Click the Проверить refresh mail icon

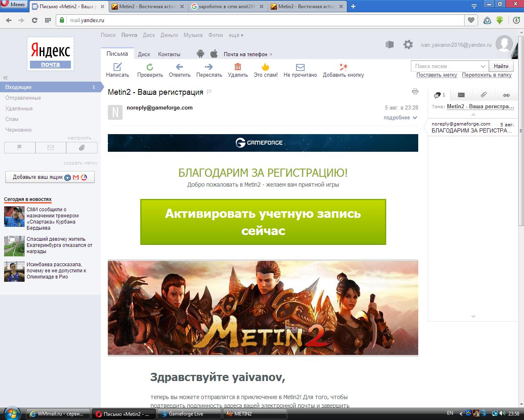click(x=150, y=67)
